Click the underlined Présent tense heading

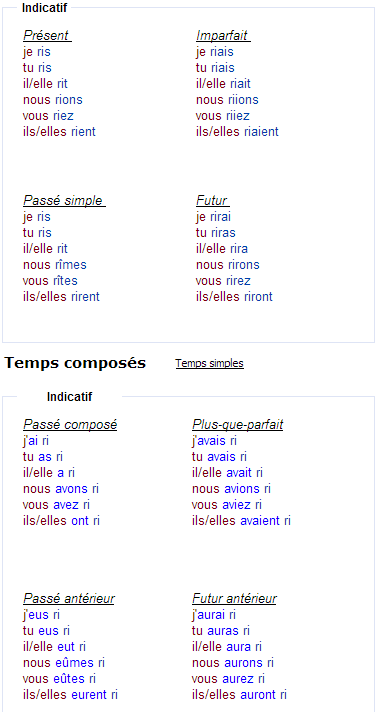point(47,35)
